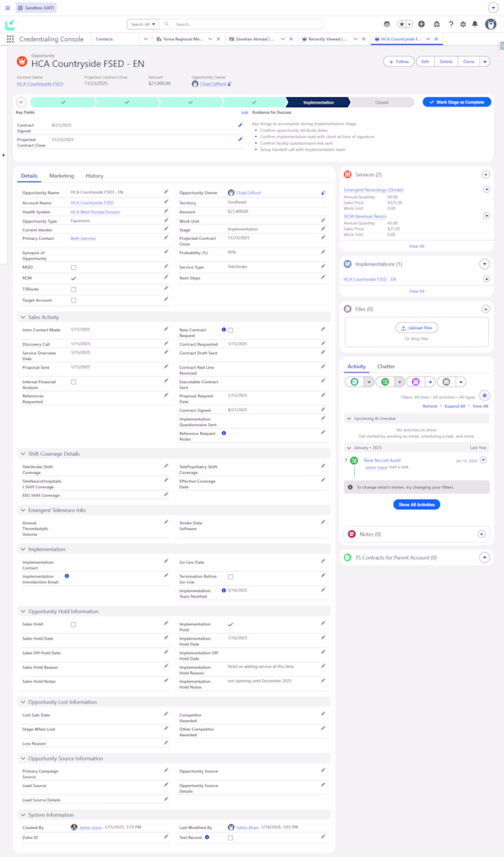Click Mark Stage as Complete button
This screenshot has height=857, width=504.
coord(457,102)
